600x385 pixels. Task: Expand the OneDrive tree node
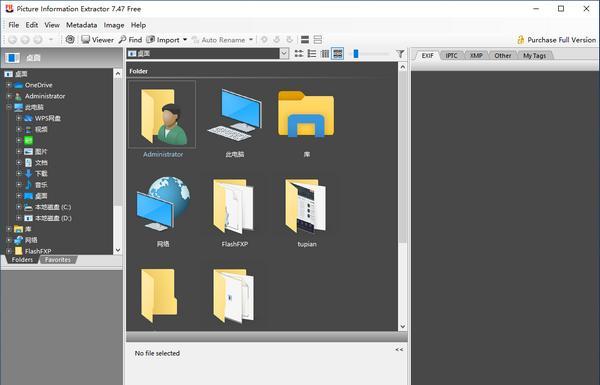(9, 85)
